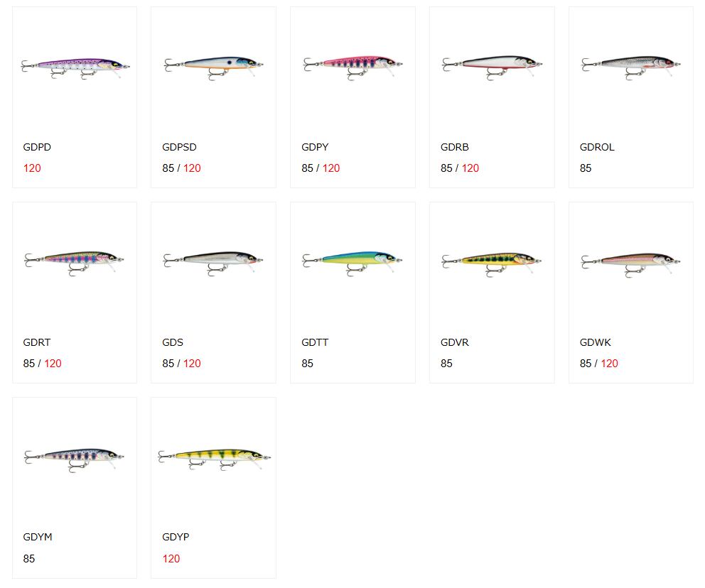Select the GDWK lure thumbnail
705x588 pixels.
tap(631, 261)
